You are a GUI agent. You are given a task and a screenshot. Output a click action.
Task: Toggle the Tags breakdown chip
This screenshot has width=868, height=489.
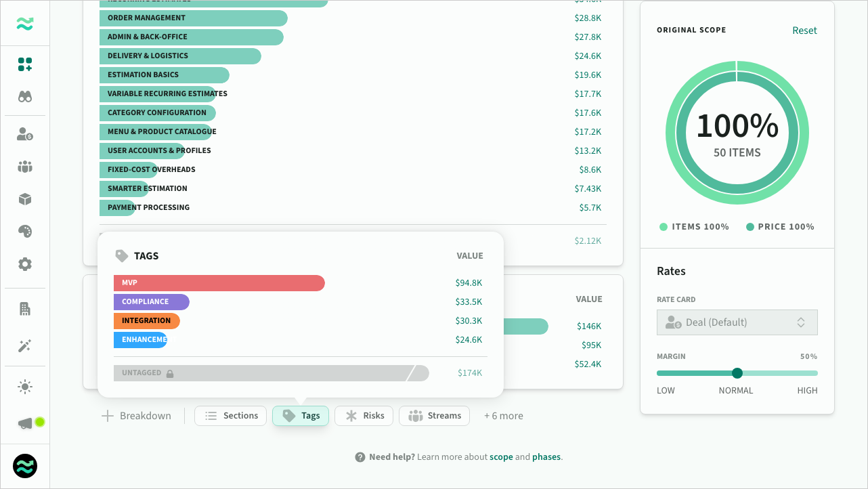pos(301,416)
